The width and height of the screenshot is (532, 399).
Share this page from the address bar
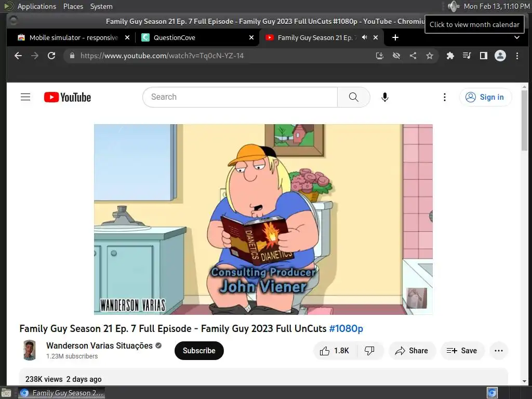413,56
